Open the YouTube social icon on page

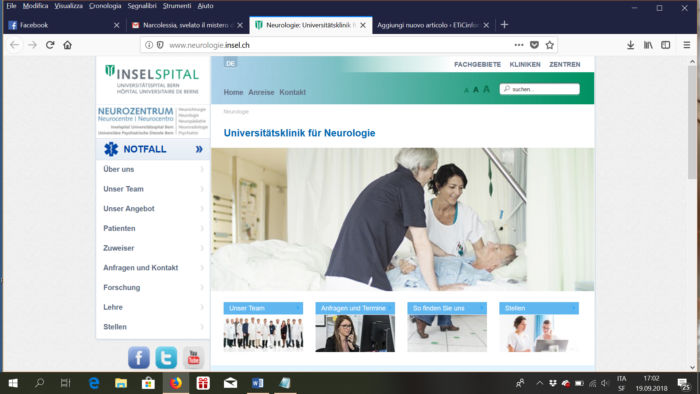tap(193, 357)
